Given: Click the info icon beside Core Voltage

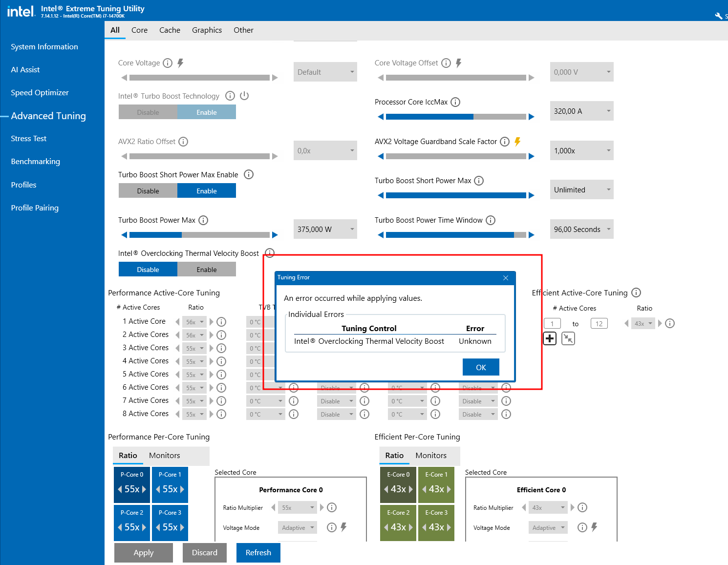Looking at the screenshot, I should pyautogui.click(x=168, y=63).
